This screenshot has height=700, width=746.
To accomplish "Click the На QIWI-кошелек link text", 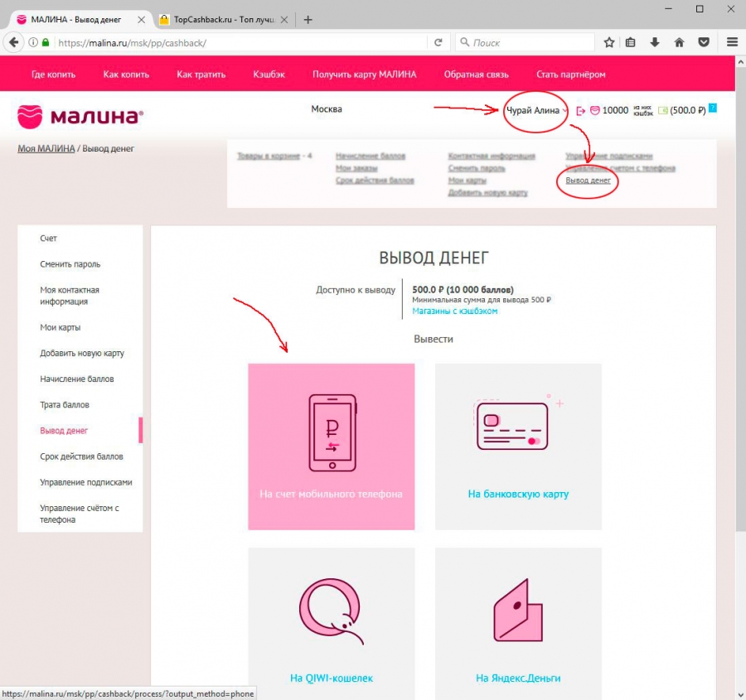I will click(x=332, y=678).
